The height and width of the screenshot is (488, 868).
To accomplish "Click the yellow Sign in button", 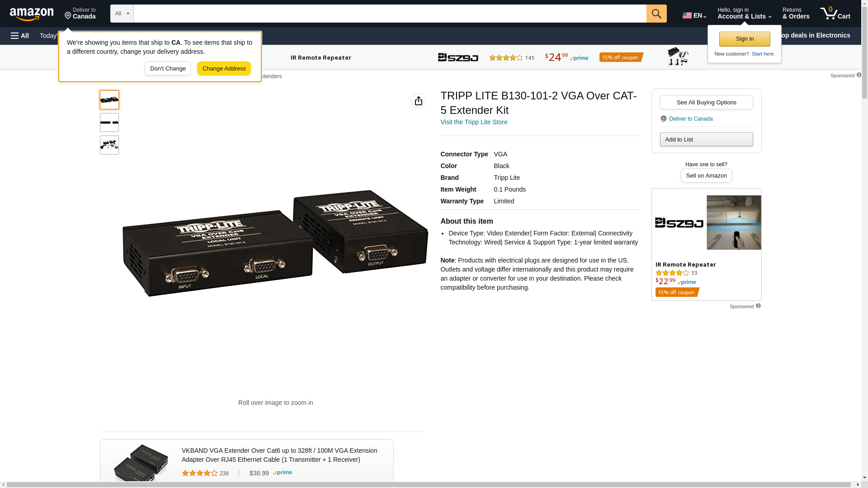I will [745, 39].
